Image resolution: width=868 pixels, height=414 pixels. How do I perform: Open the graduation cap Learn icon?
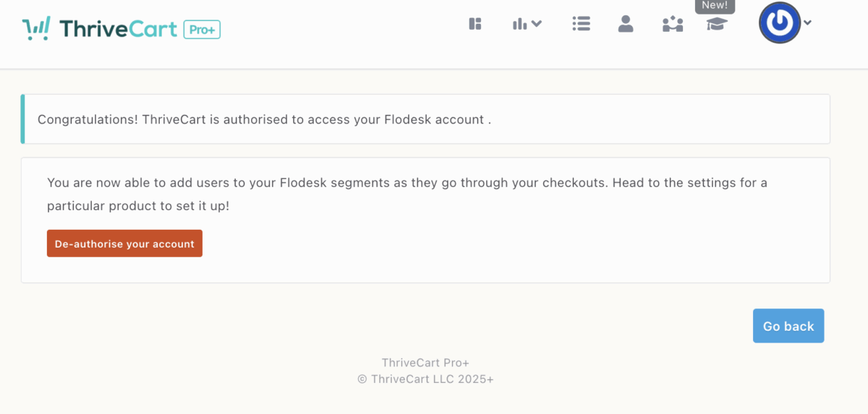[x=717, y=25]
